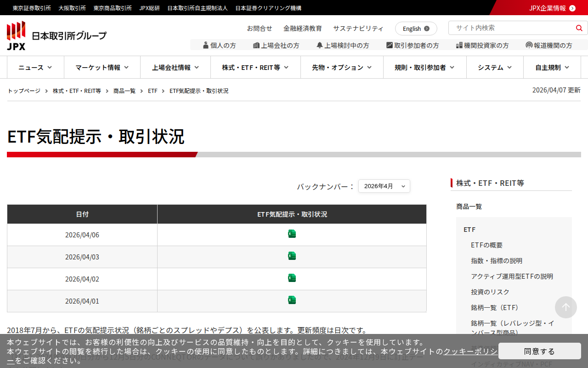The image size is (588, 368).
Task: Open ETFの概要 in the sidebar
Action: coord(487,245)
